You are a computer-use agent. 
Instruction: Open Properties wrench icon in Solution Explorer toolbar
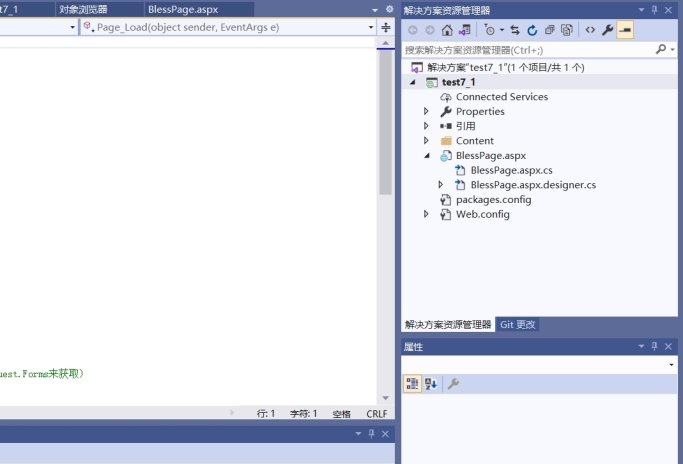click(607, 30)
